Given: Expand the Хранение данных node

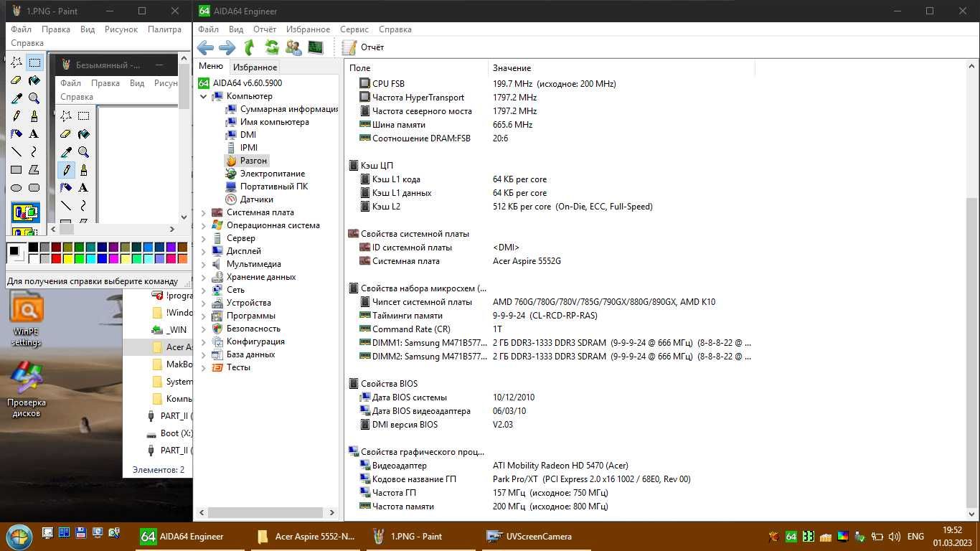Looking at the screenshot, I should pos(204,277).
